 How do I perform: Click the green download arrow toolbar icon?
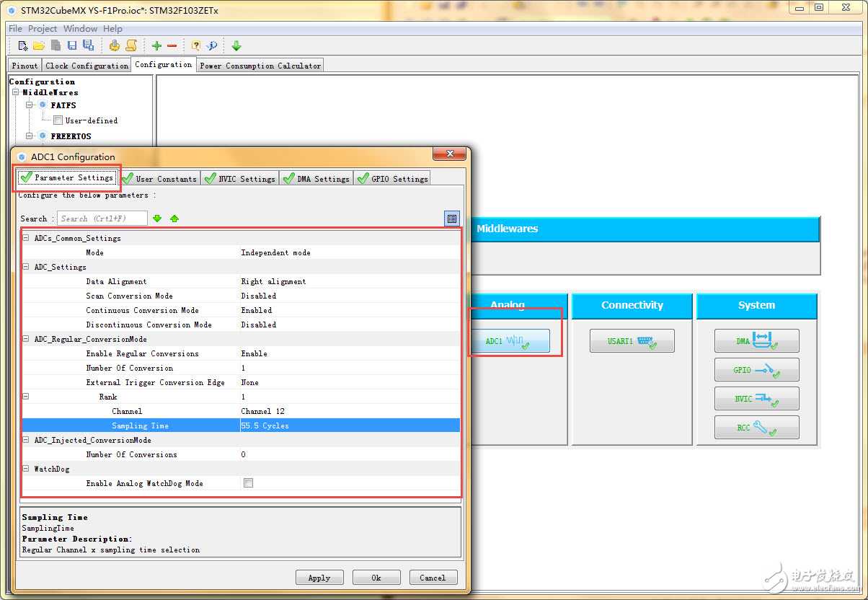point(236,45)
